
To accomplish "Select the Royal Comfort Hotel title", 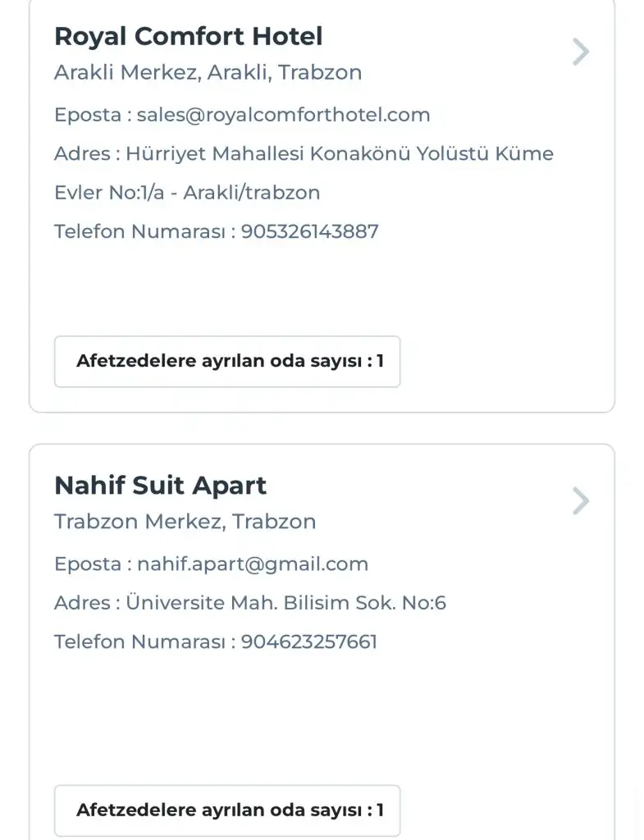I will tap(188, 36).
